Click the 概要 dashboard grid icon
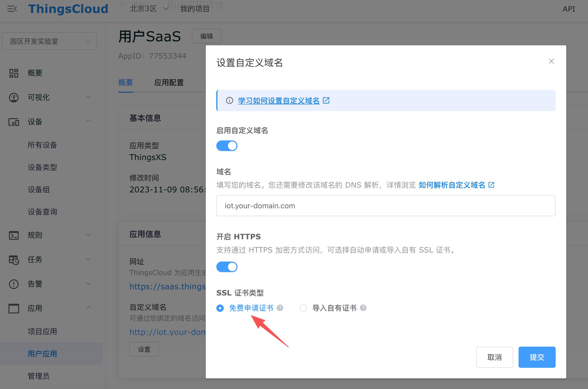 14,73
